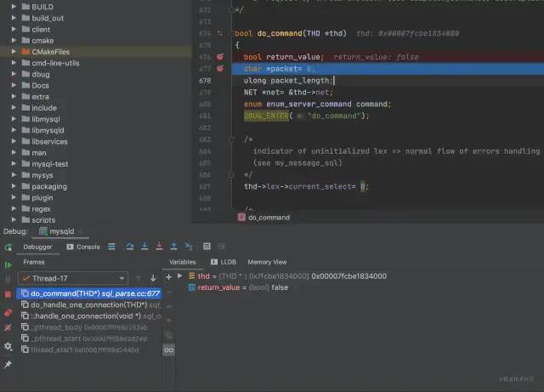Expand the cmd-line-utils folder
Screen dimensions: 544x392
pyautogui.click(x=14, y=63)
